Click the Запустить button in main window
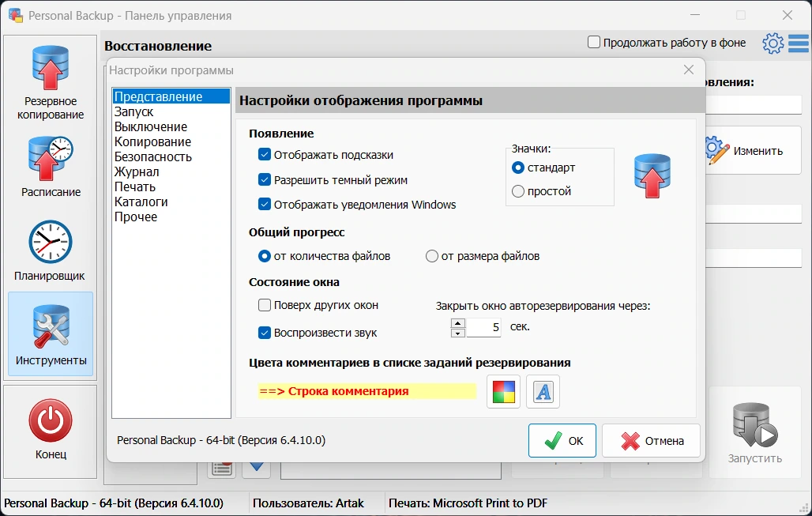 [x=754, y=432]
